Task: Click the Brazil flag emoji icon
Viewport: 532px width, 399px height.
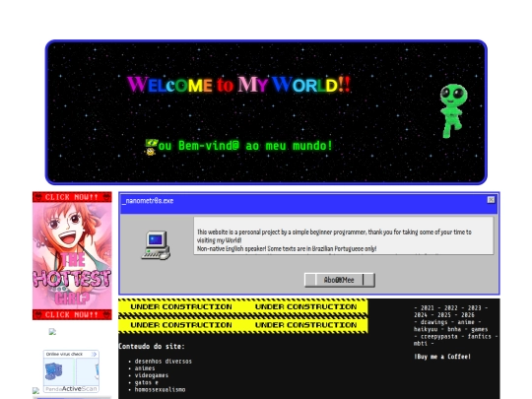Action: [152, 143]
